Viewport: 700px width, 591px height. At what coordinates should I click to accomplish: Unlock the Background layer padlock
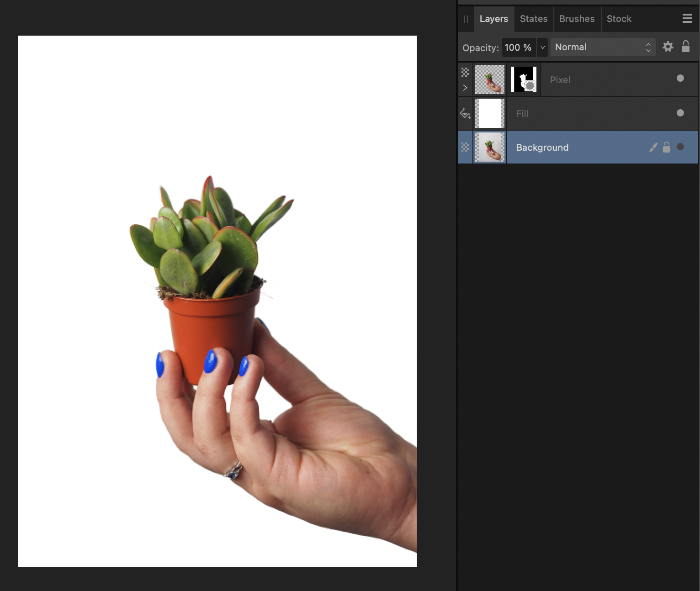click(667, 147)
